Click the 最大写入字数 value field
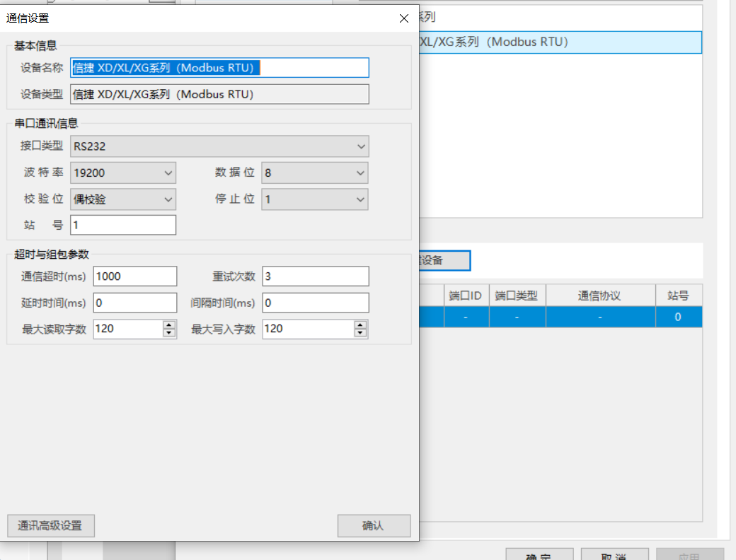This screenshot has width=736, height=560. tap(308, 329)
